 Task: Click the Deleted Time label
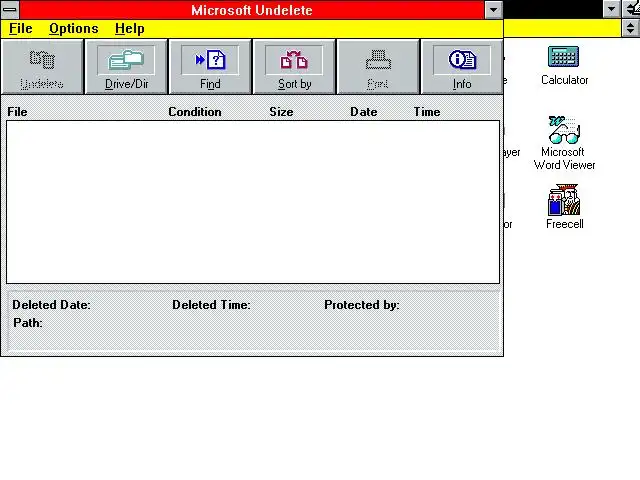tap(211, 305)
